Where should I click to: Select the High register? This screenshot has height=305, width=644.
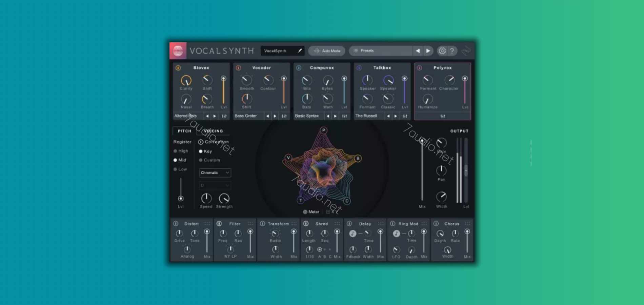pyautogui.click(x=181, y=151)
